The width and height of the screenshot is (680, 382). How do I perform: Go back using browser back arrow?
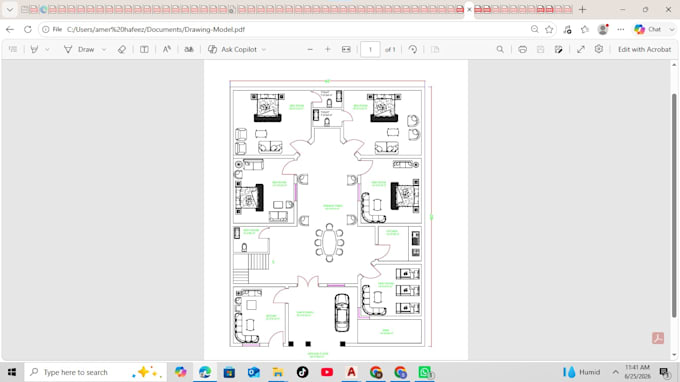(10, 29)
